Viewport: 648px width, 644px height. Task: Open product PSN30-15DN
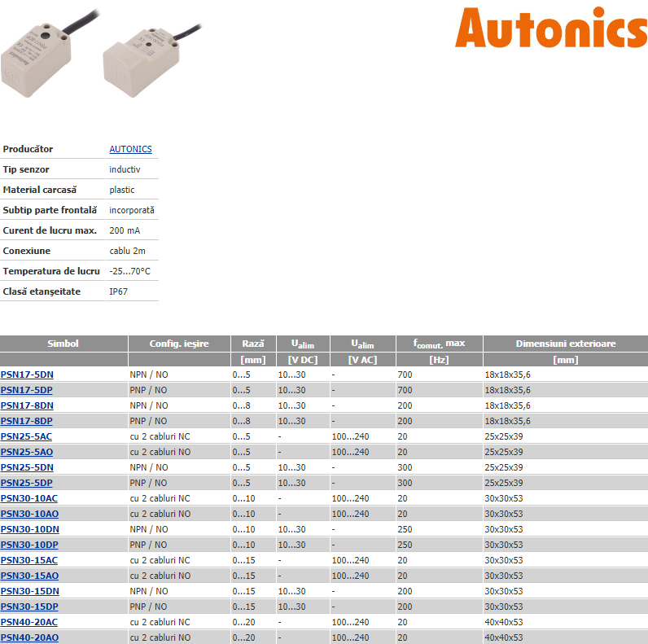30,592
